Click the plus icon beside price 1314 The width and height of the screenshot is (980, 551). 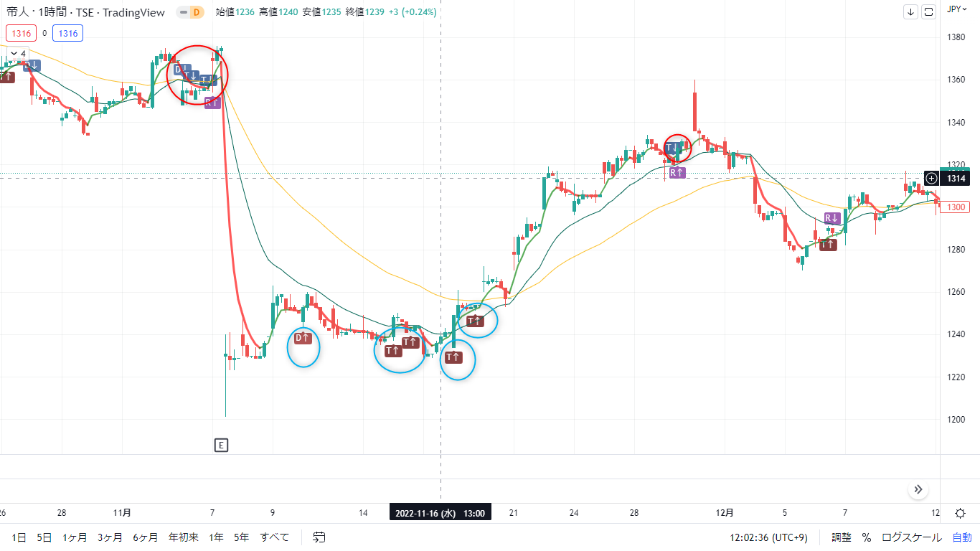931,178
